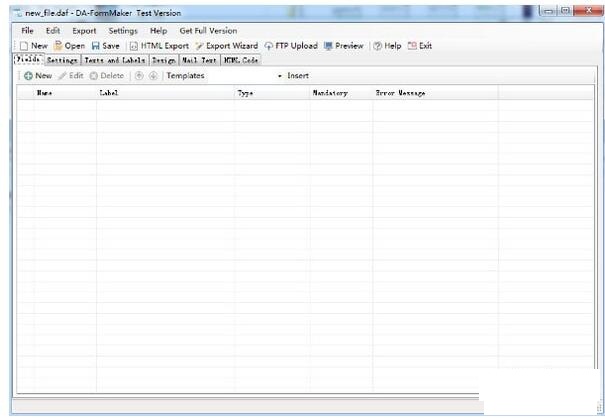Open Help from the toolbar
This screenshot has height=418, width=605.
click(x=387, y=46)
